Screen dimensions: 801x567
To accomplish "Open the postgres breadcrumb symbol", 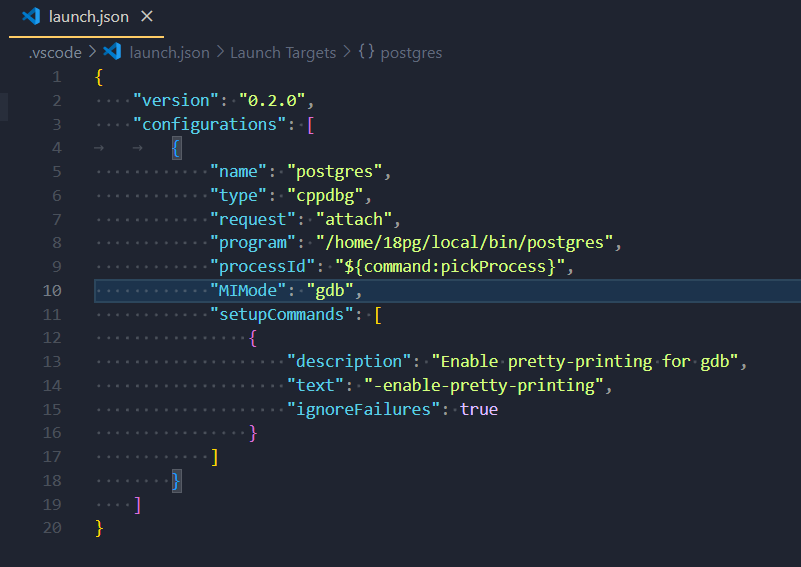I will 411,53.
